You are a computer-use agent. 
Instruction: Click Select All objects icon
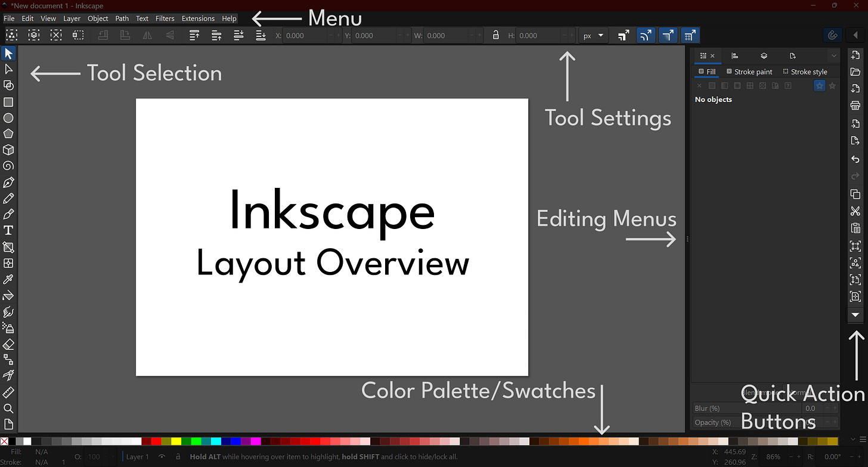(x=11, y=35)
